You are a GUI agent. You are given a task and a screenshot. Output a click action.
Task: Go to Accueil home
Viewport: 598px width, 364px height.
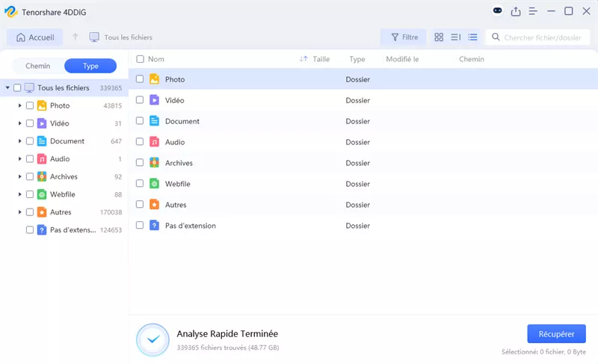pyautogui.click(x=34, y=37)
